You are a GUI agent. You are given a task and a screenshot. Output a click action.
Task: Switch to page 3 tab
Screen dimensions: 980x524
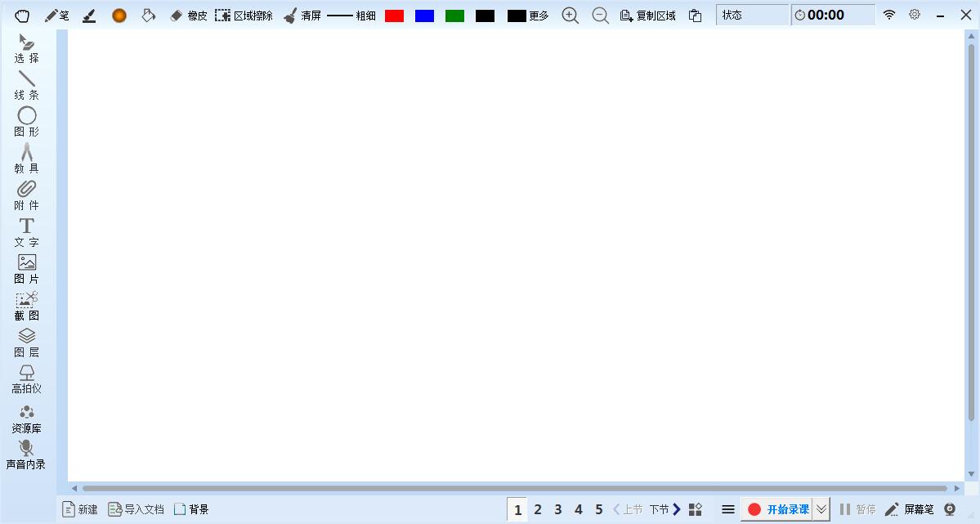pos(558,509)
